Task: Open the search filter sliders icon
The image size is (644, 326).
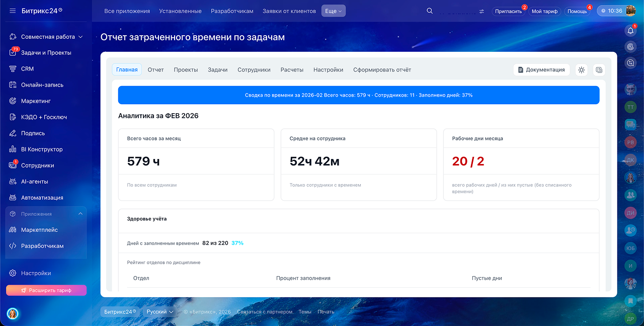Action: (481, 11)
